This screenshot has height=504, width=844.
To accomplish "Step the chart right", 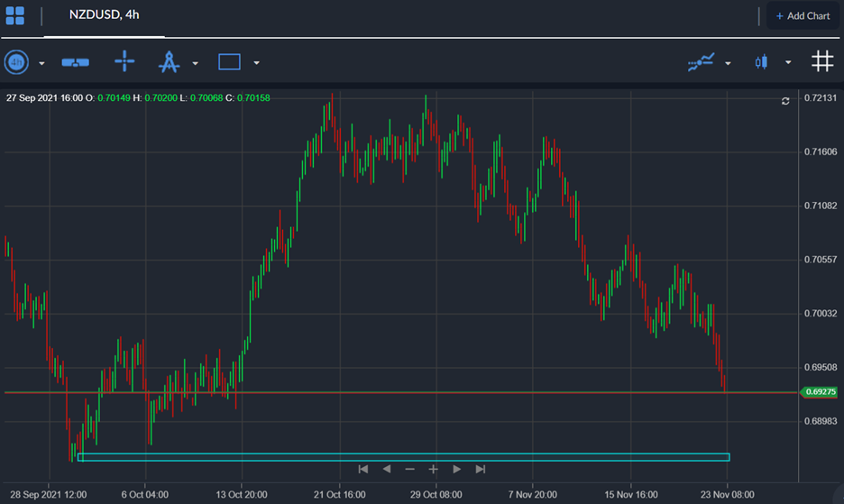I will tap(456, 469).
